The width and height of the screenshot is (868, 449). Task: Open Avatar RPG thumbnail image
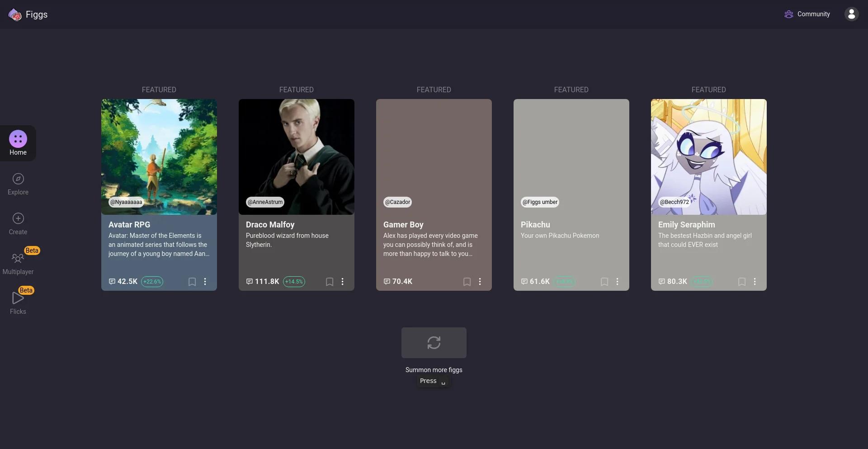click(159, 157)
